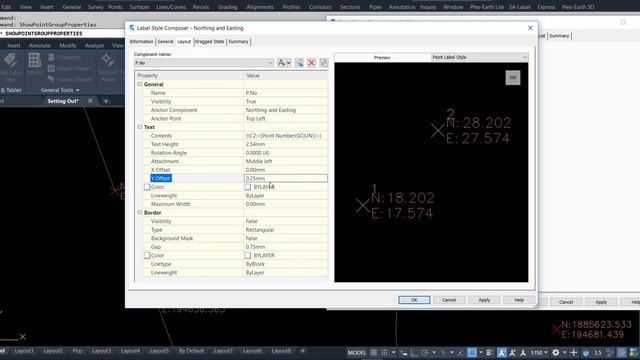Switch to the Dragged State tab

coord(209,42)
